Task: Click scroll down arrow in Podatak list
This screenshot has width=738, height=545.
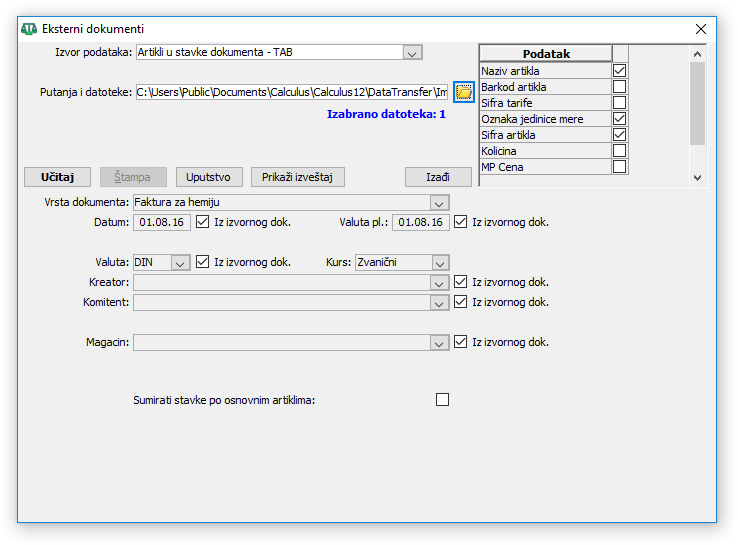Action: point(698,178)
